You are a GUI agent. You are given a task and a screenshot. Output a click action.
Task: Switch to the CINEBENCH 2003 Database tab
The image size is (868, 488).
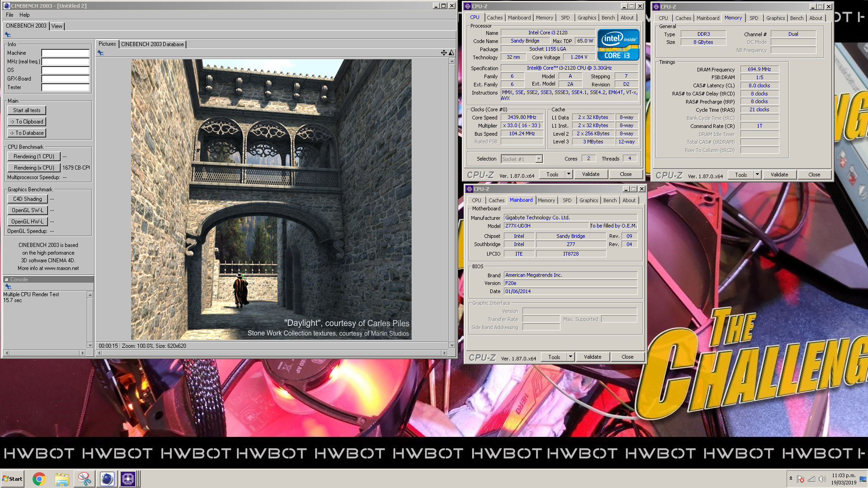click(x=152, y=44)
